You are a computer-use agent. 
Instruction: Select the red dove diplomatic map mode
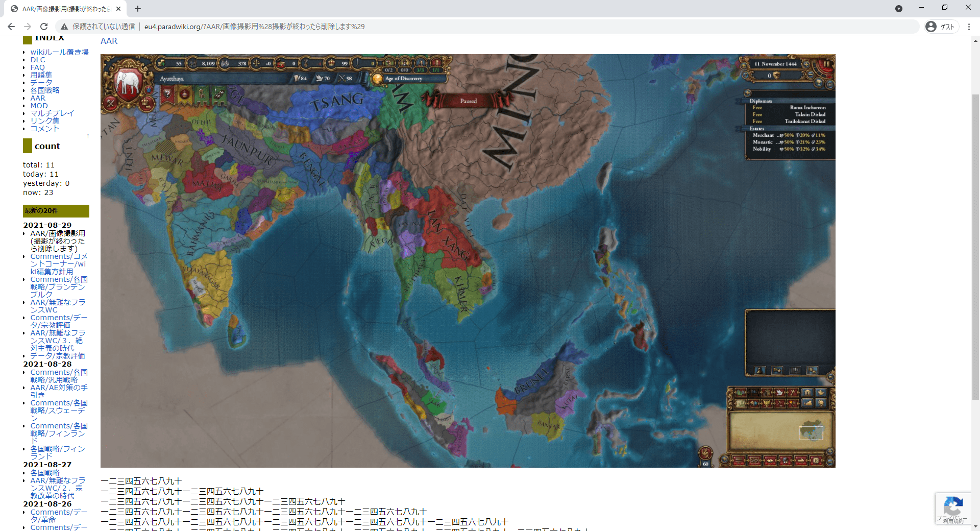779,393
